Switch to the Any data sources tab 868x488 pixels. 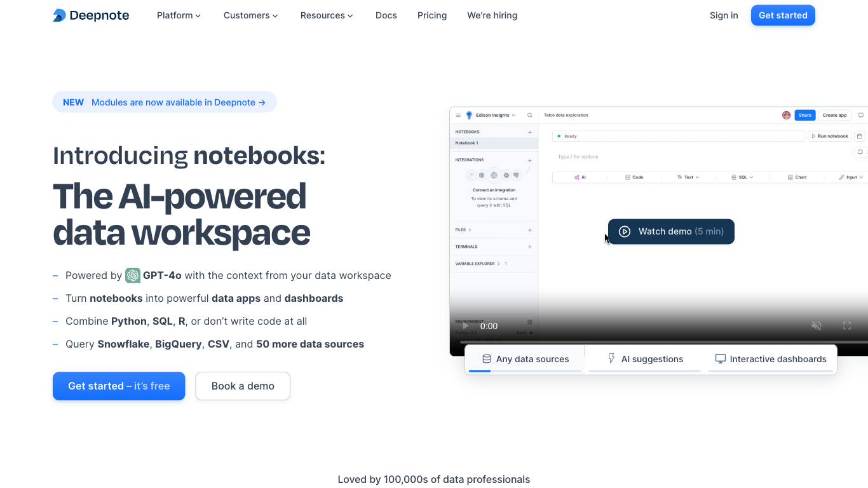coord(526,359)
